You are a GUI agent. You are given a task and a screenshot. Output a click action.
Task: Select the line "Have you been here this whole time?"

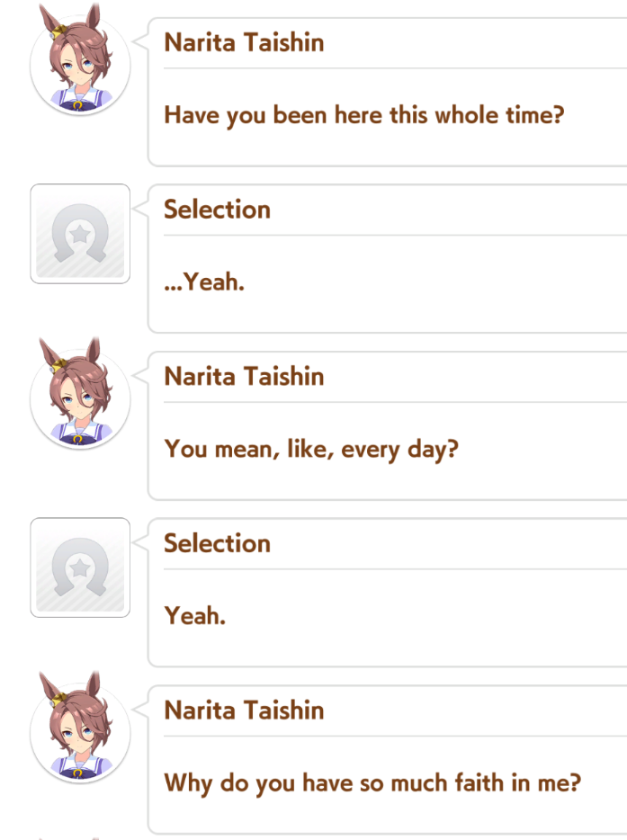click(x=363, y=116)
